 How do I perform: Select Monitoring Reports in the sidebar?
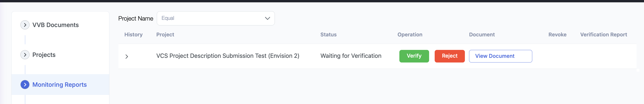59,85
